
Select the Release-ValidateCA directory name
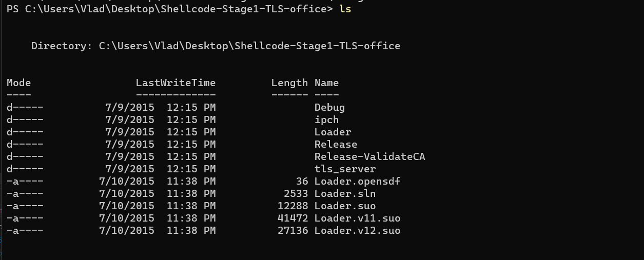[369, 157]
